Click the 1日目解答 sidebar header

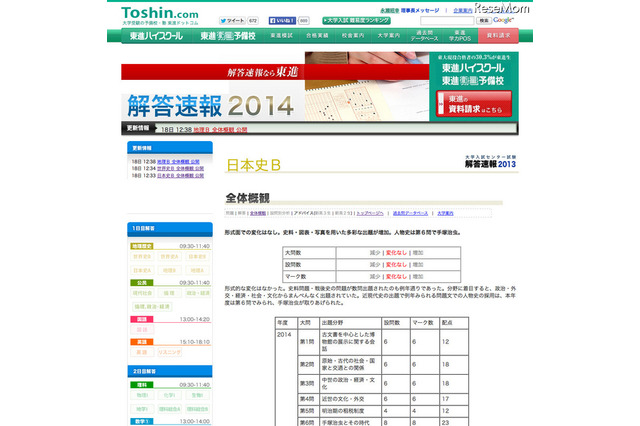[170, 229]
